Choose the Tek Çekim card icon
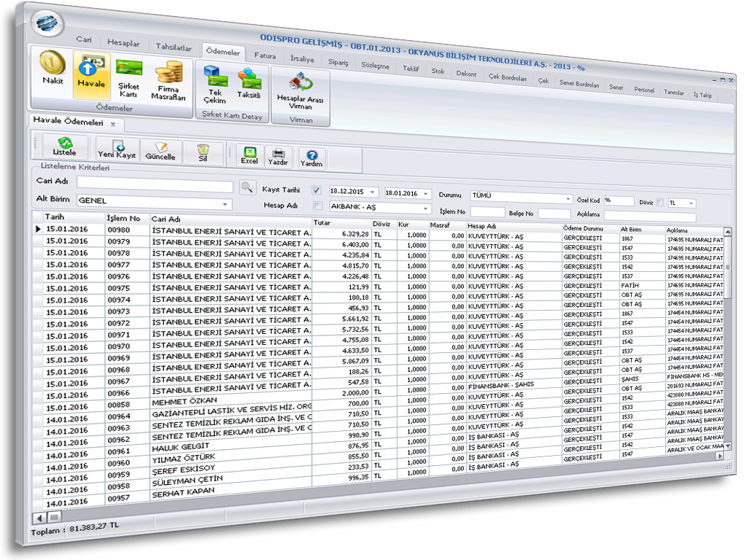This screenshot has height=560, width=747. [215, 85]
